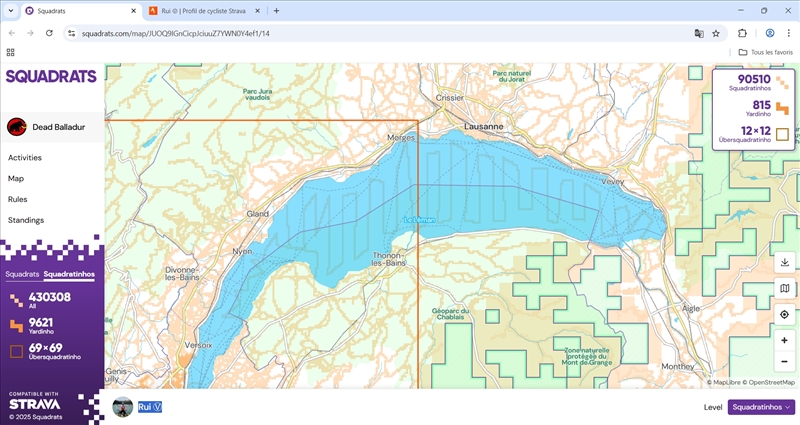Open the browser extensions puzzle icon

click(743, 33)
